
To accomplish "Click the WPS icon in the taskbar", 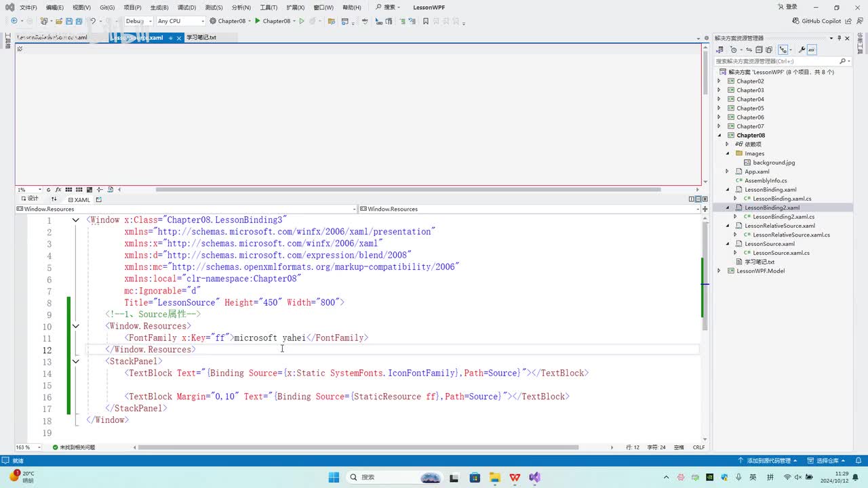I will tap(515, 477).
